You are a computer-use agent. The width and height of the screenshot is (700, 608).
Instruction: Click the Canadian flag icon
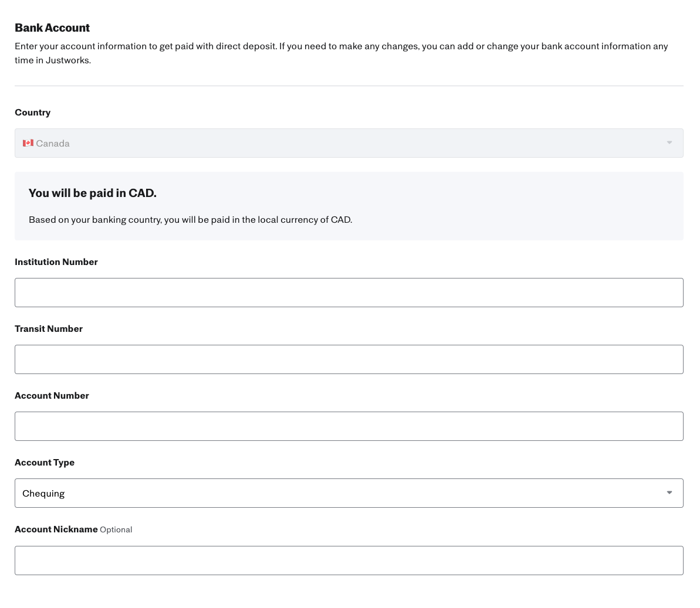(28, 143)
